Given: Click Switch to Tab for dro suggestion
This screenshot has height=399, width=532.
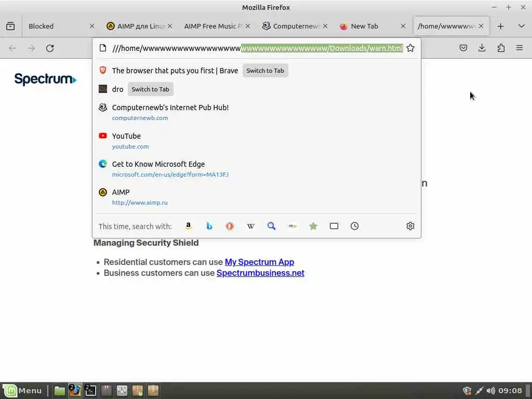Looking at the screenshot, I should [x=150, y=89].
